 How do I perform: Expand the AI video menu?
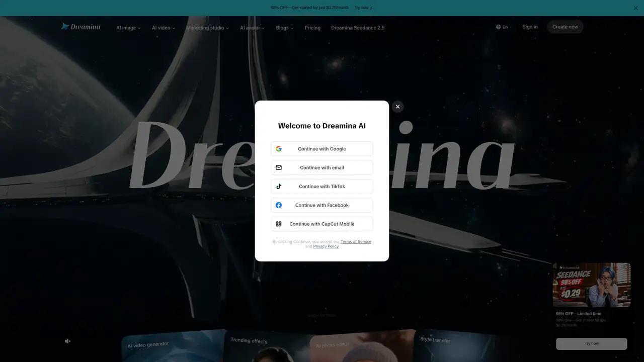(164, 28)
